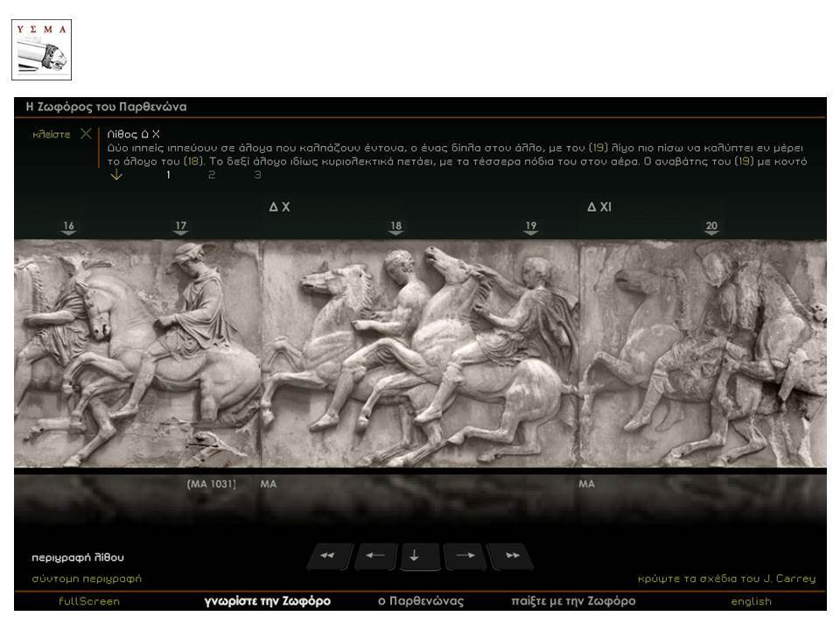This screenshot has height=630, width=840.
Task: Move the frieze left with the left arrow
Action: (375, 556)
